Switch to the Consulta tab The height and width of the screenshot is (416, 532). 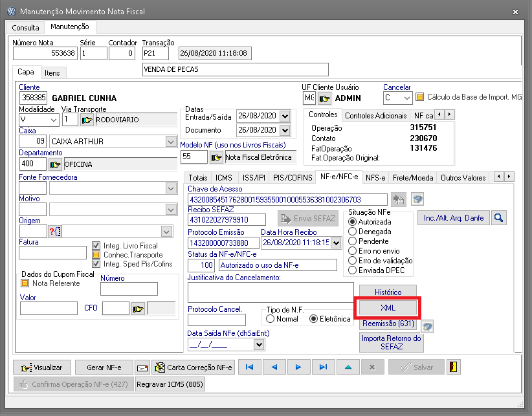tap(25, 28)
